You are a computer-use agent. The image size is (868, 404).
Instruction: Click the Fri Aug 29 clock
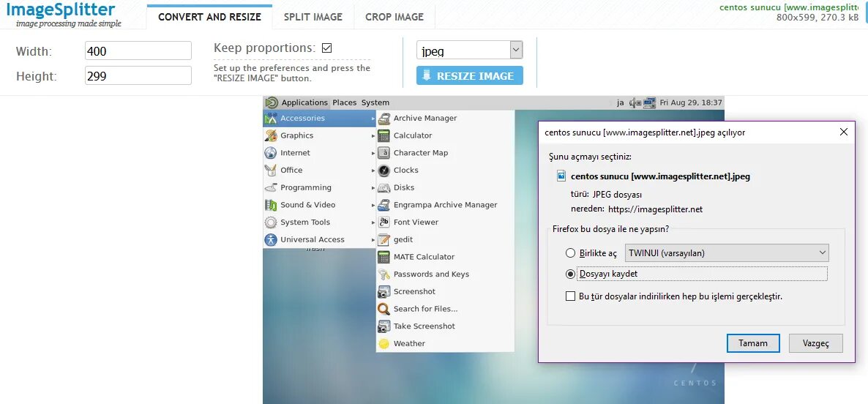691,102
